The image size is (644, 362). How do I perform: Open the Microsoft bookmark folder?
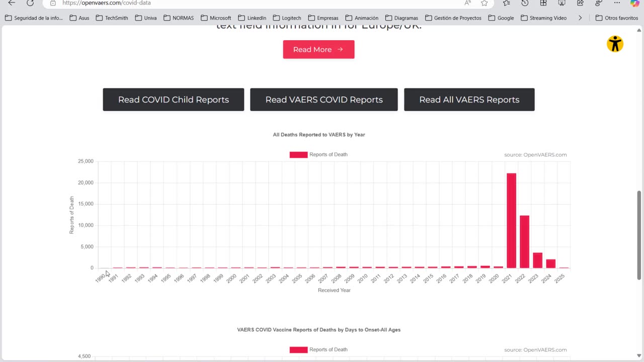pyautogui.click(x=216, y=18)
